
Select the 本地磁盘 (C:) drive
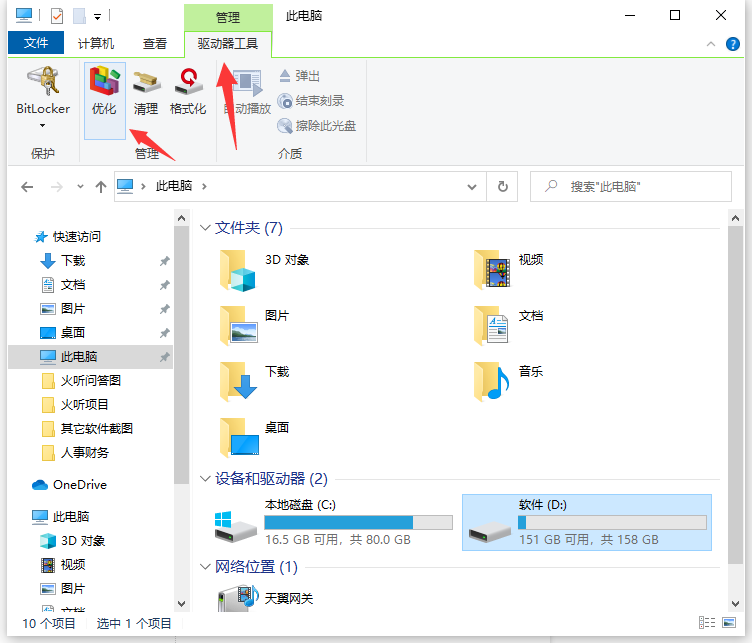point(332,522)
